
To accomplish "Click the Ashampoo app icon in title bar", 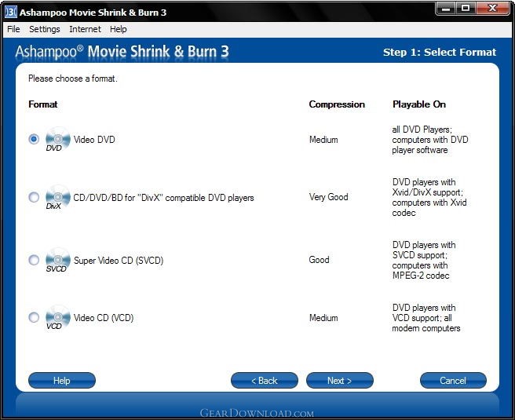I will tap(10, 12).
